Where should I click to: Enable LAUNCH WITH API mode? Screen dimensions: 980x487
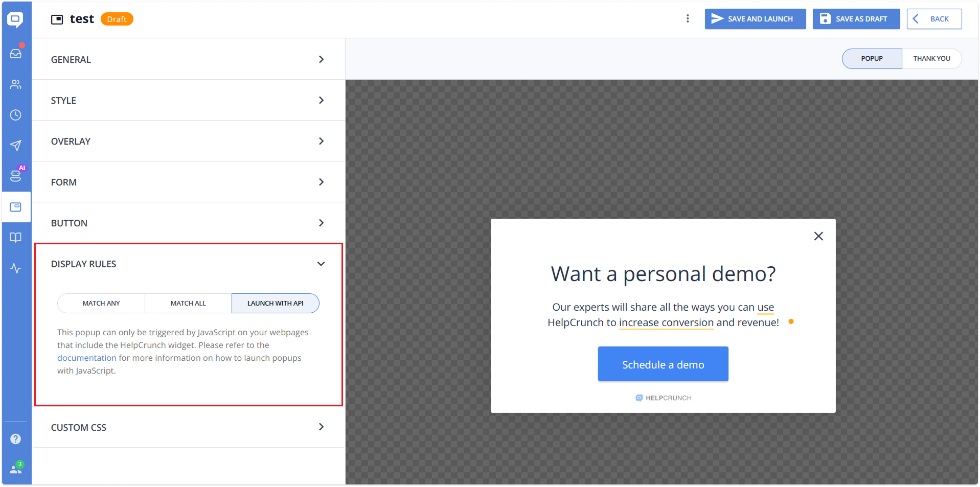tap(275, 303)
